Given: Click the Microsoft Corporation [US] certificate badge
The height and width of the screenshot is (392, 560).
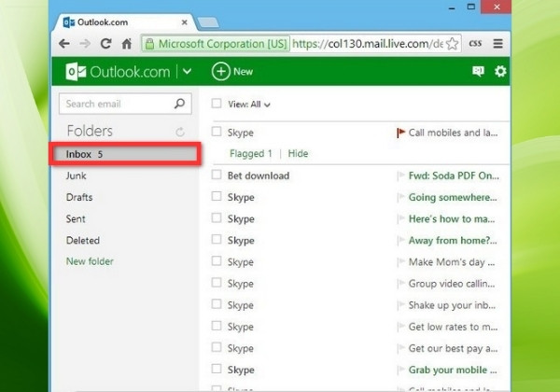Looking at the screenshot, I should coord(217,44).
